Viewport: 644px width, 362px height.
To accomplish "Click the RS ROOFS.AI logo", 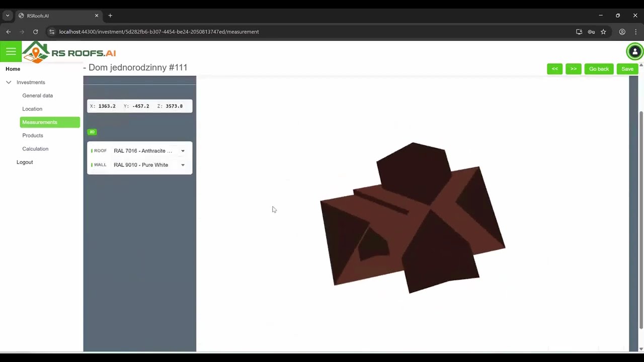I will tap(69, 52).
